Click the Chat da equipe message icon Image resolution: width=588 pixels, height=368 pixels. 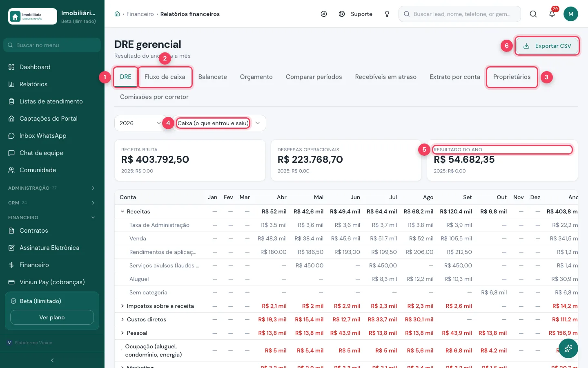11,153
